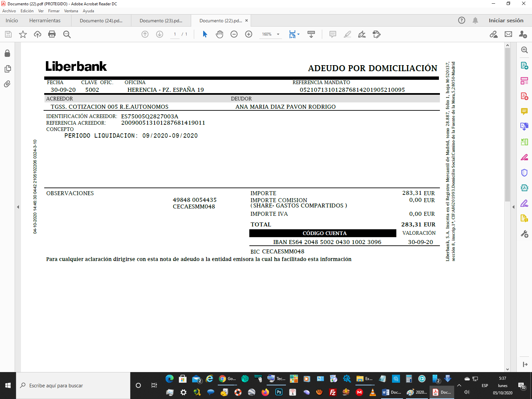Collapse the right tools pane arrow
This screenshot has width=532, height=399.
tap(513, 207)
